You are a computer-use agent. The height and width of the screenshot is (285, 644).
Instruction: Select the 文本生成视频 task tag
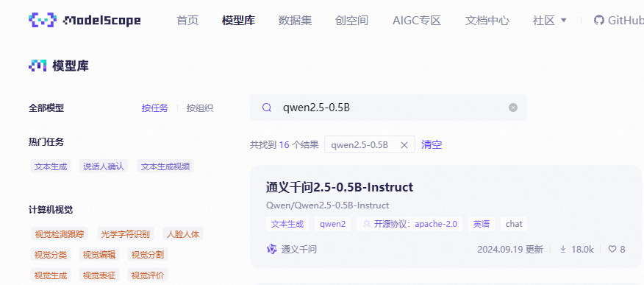165,166
